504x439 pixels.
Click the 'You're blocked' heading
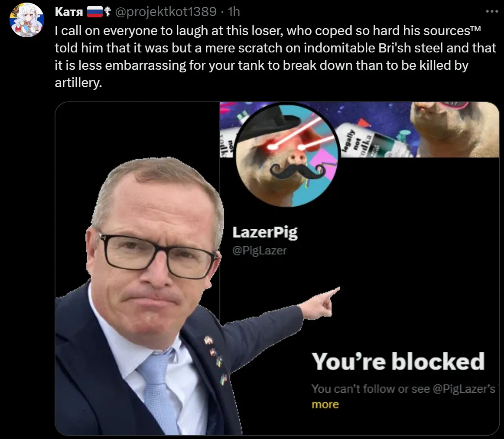(398, 362)
